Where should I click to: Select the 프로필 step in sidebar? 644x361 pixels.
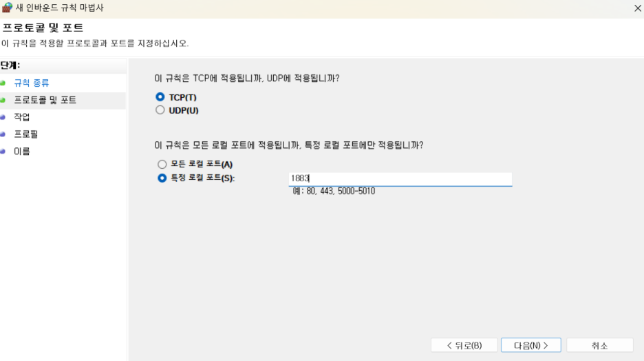coord(26,134)
